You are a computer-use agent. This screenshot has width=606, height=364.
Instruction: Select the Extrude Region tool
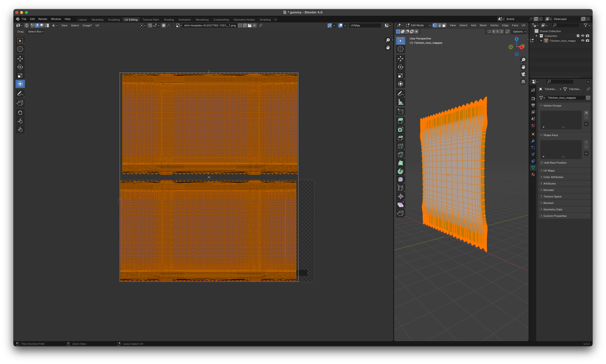tap(400, 121)
